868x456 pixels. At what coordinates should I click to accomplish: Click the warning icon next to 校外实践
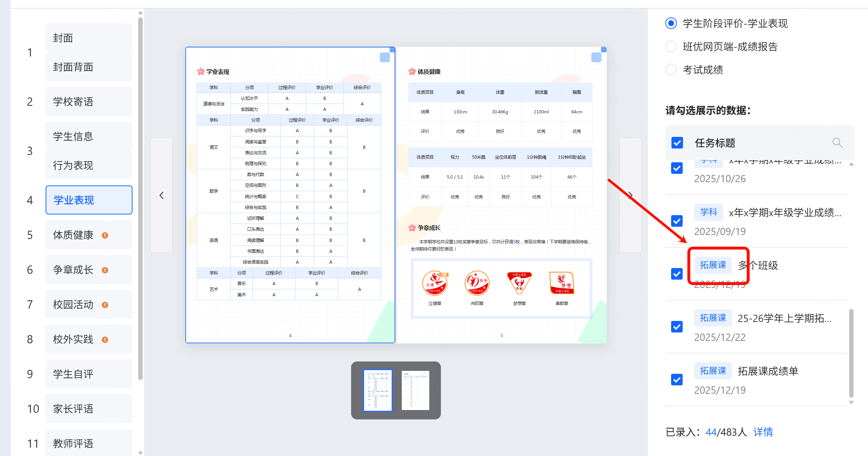tap(105, 340)
